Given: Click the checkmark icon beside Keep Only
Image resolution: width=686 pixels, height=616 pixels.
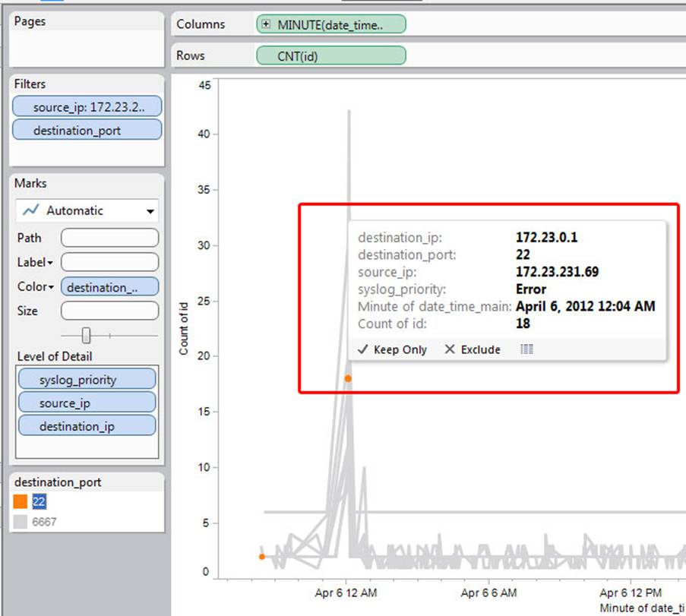Looking at the screenshot, I should click(362, 349).
